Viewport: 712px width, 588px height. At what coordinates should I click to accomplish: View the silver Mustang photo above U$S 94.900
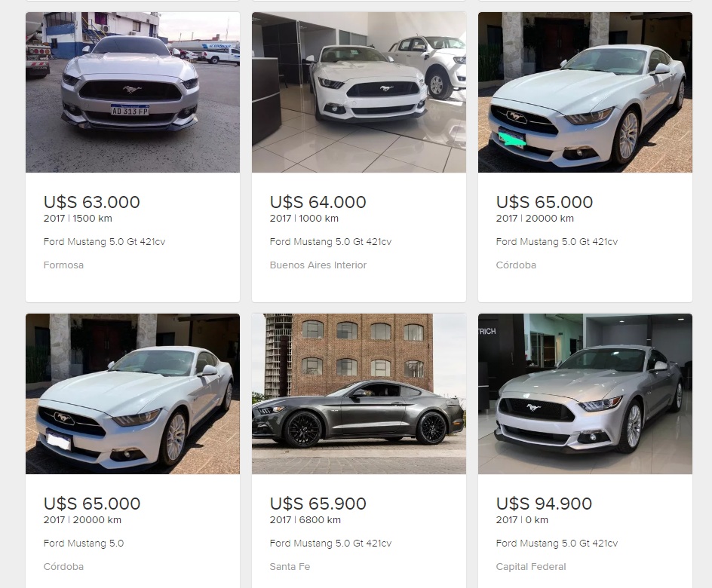tap(585, 394)
